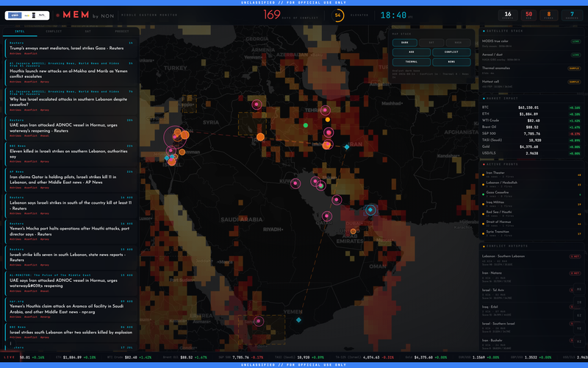Image resolution: width=588 pixels, height=368 pixels.
Task: Select the NASA base map button
Action: 458,43
